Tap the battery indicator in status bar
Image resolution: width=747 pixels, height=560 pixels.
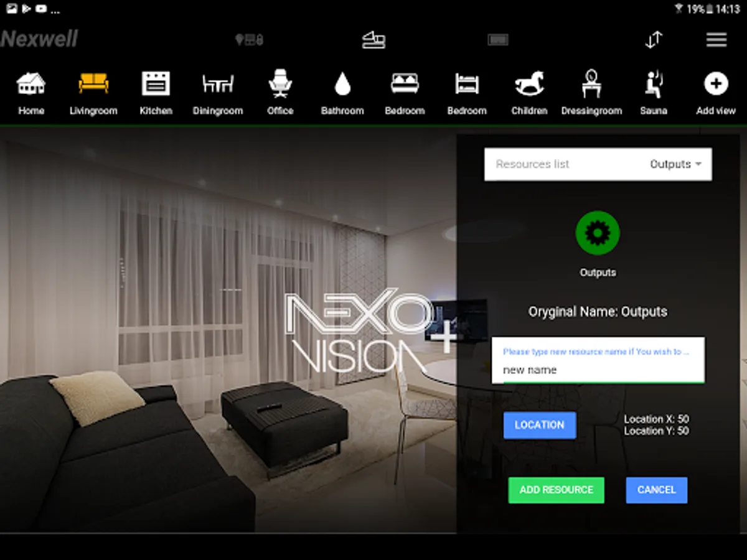708,9
